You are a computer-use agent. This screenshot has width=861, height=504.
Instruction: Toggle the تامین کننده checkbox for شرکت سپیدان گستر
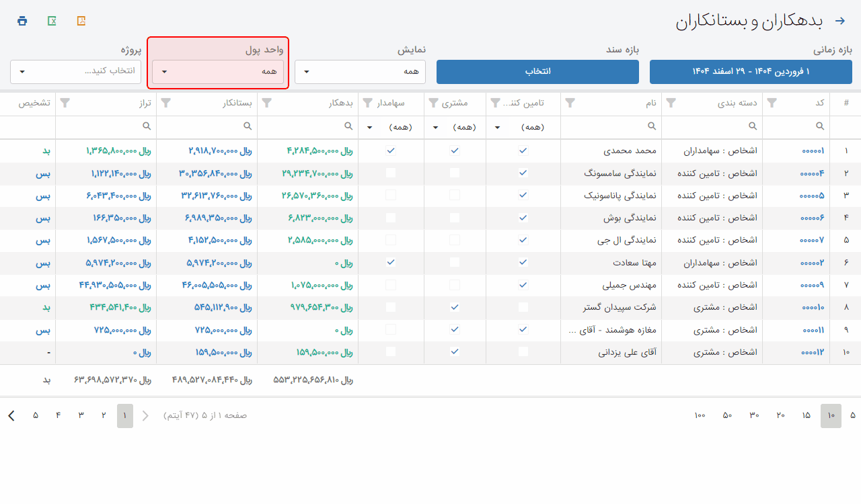pos(523,307)
